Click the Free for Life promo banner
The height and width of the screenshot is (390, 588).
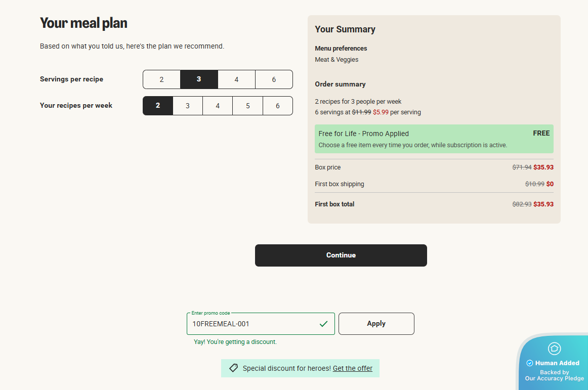coord(434,139)
